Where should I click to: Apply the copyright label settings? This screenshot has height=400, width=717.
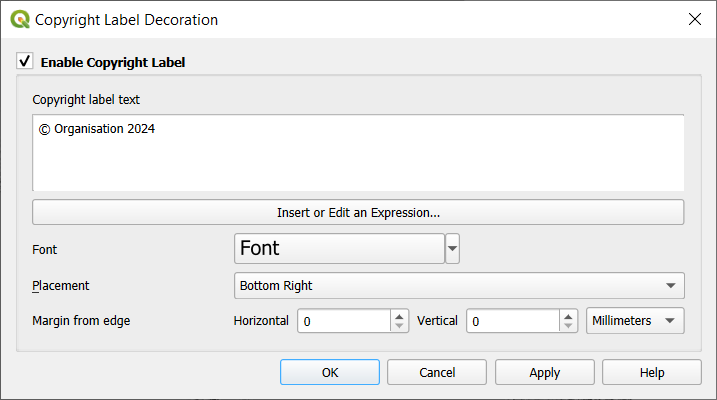(x=544, y=372)
